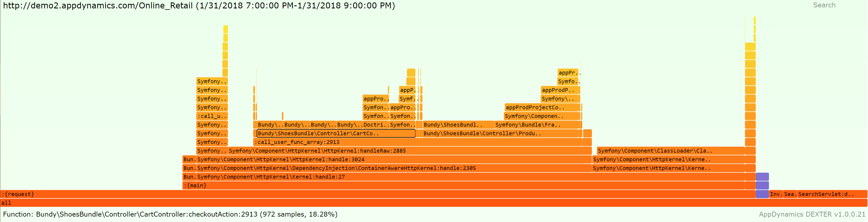Click ContainerAwareHttpKernel:handle:2305 frame
The height and width of the screenshot is (222, 868).
click(x=393, y=168)
